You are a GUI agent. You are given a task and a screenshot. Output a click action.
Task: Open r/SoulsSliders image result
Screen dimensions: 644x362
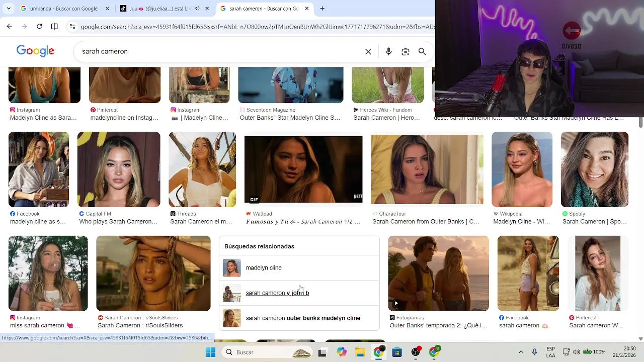click(153, 274)
